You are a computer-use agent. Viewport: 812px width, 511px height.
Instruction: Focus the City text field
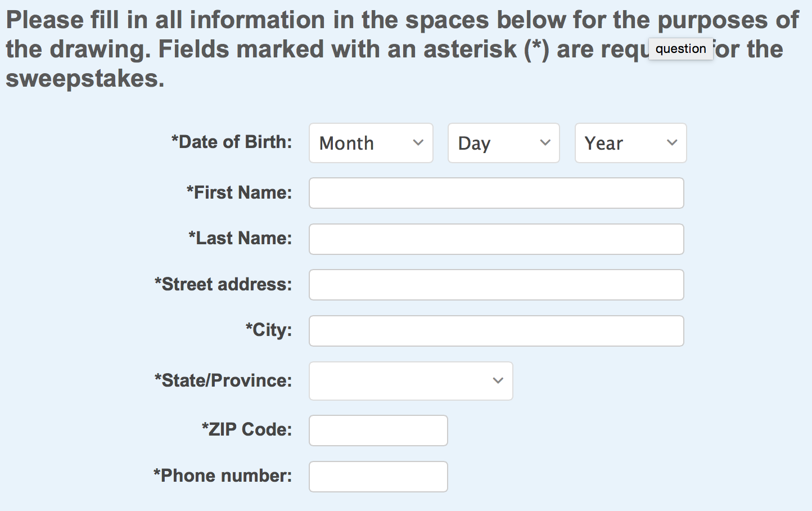click(496, 331)
